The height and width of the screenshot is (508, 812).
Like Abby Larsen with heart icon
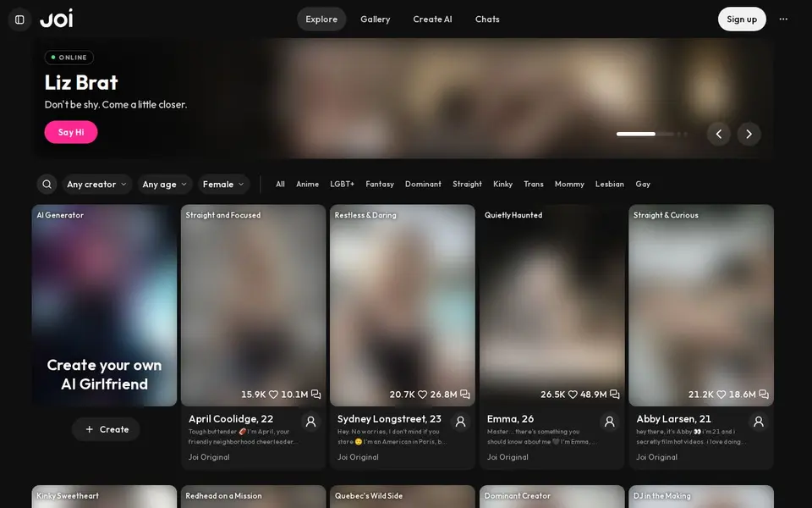[721, 395]
